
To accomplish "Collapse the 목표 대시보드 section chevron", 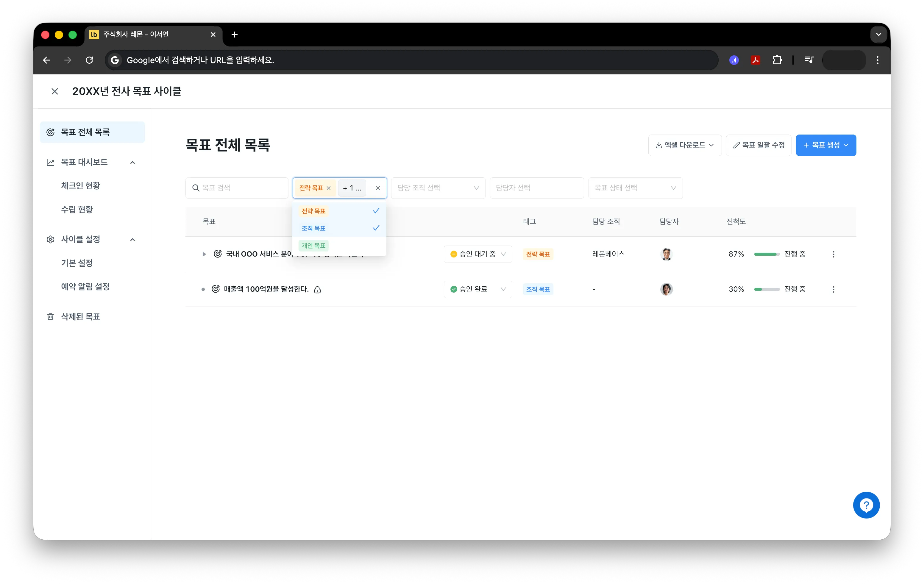I will click(132, 162).
